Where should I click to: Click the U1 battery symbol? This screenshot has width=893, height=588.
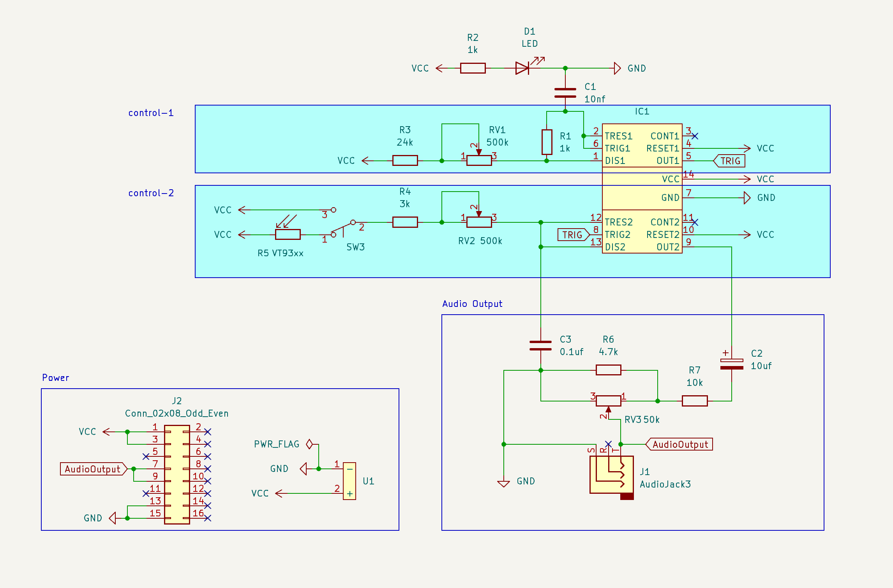pos(349,481)
